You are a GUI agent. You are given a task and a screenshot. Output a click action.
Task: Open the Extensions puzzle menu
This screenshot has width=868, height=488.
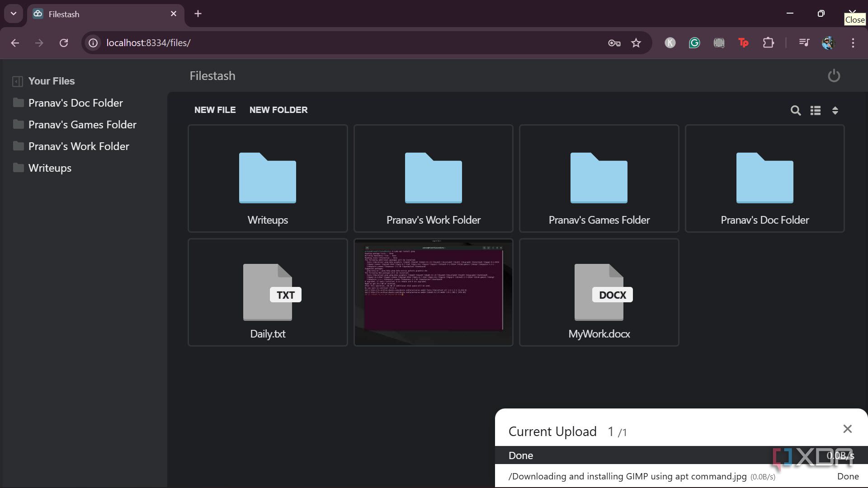768,43
